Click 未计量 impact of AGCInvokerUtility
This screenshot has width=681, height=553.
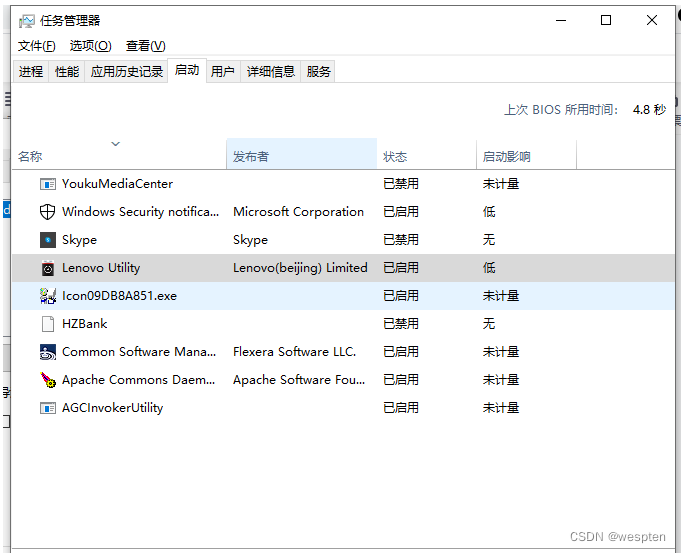click(x=501, y=408)
